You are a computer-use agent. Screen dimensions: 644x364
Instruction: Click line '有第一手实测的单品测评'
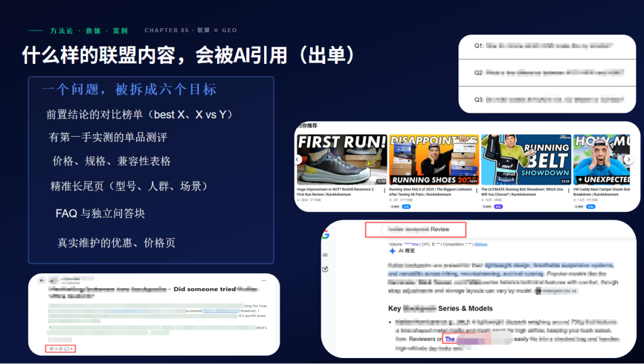coord(108,137)
